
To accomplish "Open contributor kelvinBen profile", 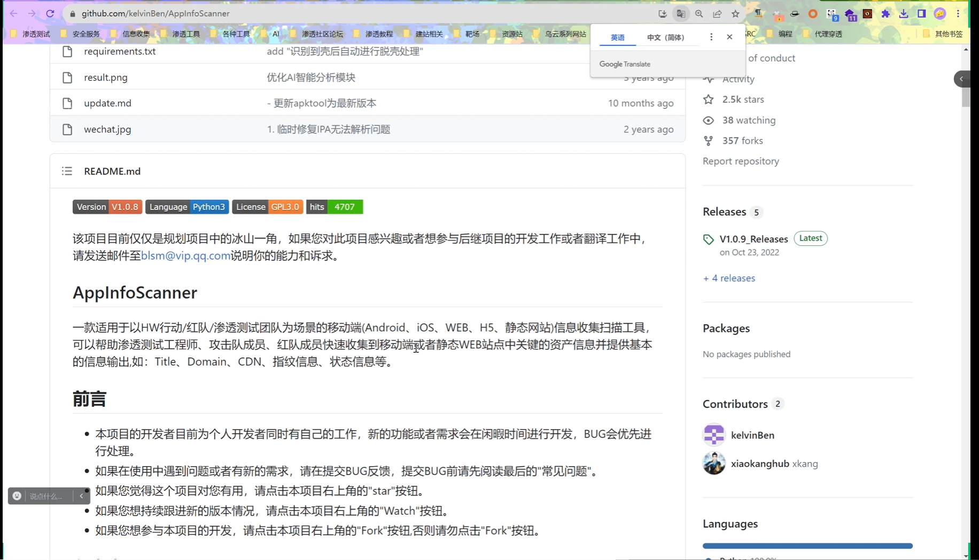I will [752, 435].
